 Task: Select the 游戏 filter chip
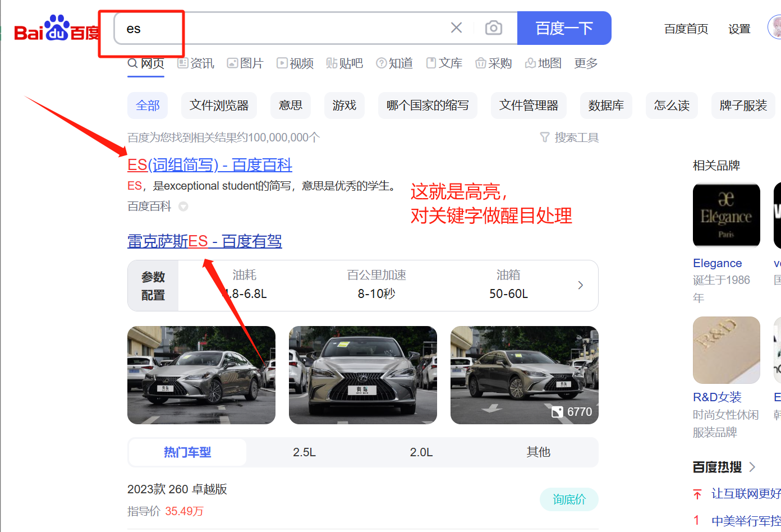pyautogui.click(x=344, y=106)
